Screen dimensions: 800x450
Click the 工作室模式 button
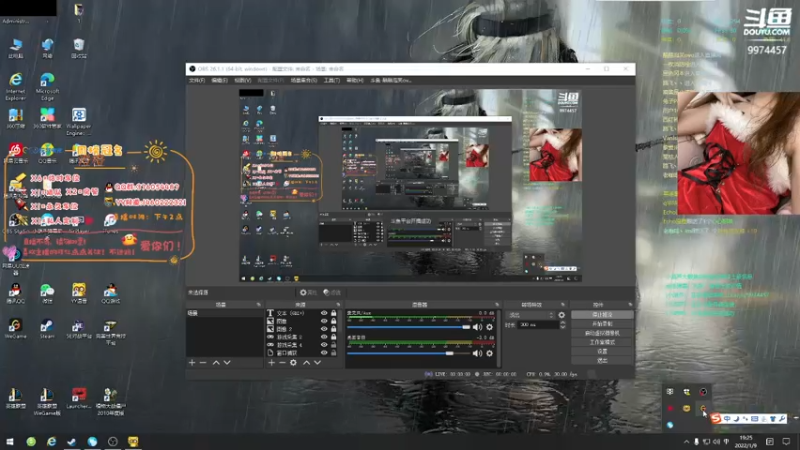coord(603,342)
